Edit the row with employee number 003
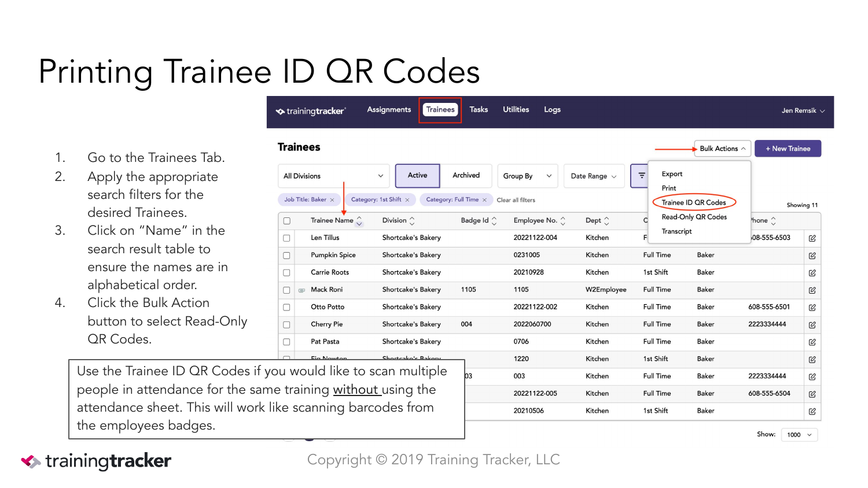The width and height of the screenshot is (868, 488). pyautogui.click(x=812, y=377)
